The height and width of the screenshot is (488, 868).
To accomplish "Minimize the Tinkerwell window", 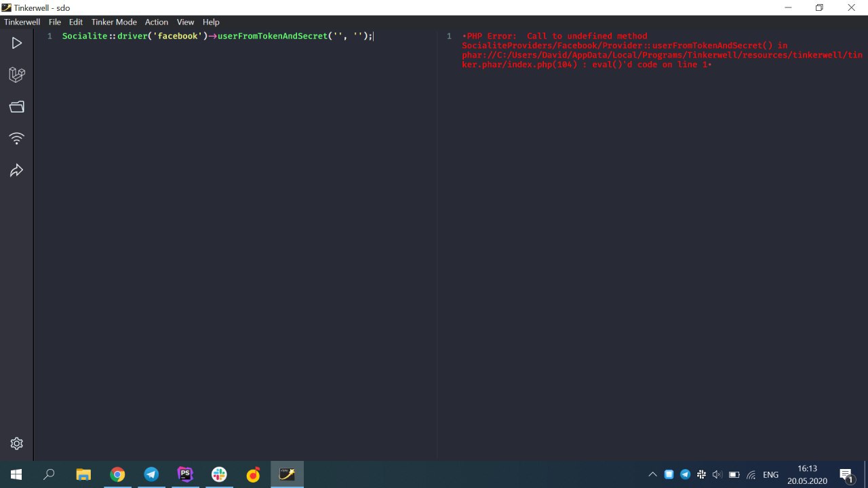I will click(x=788, y=7).
